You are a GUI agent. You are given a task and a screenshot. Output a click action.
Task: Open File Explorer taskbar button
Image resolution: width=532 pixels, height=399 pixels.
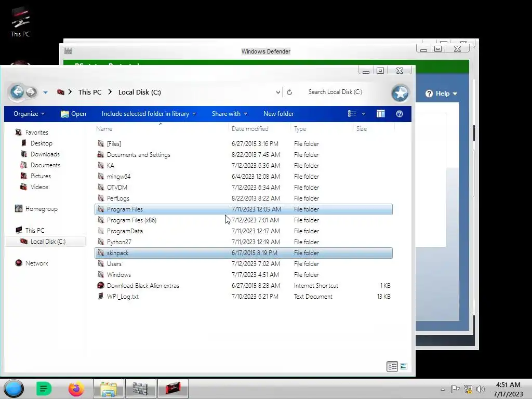(109, 389)
